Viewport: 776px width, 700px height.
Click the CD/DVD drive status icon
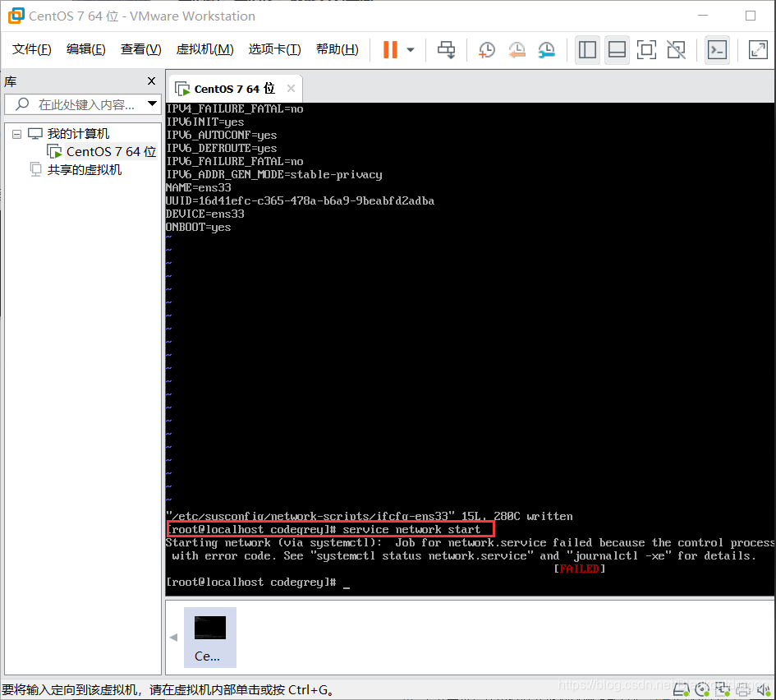702,689
